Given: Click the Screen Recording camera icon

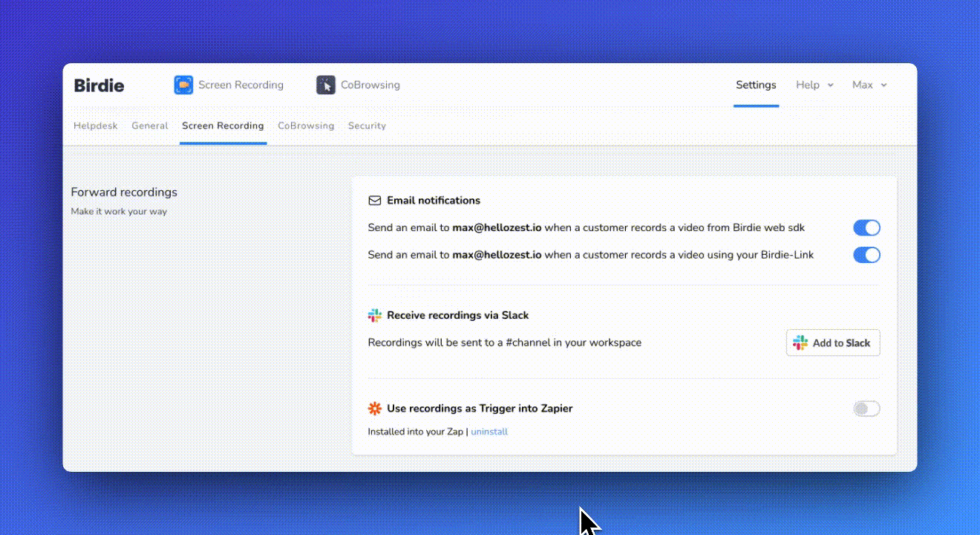Looking at the screenshot, I should click(183, 85).
